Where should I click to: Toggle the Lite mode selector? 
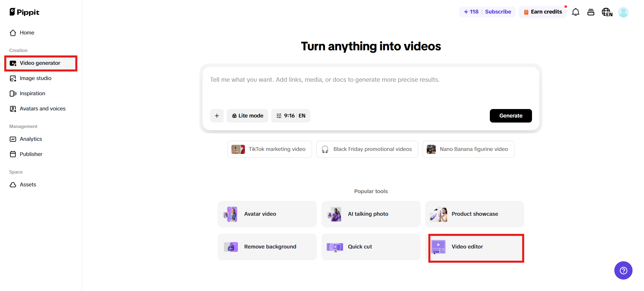pyautogui.click(x=247, y=116)
